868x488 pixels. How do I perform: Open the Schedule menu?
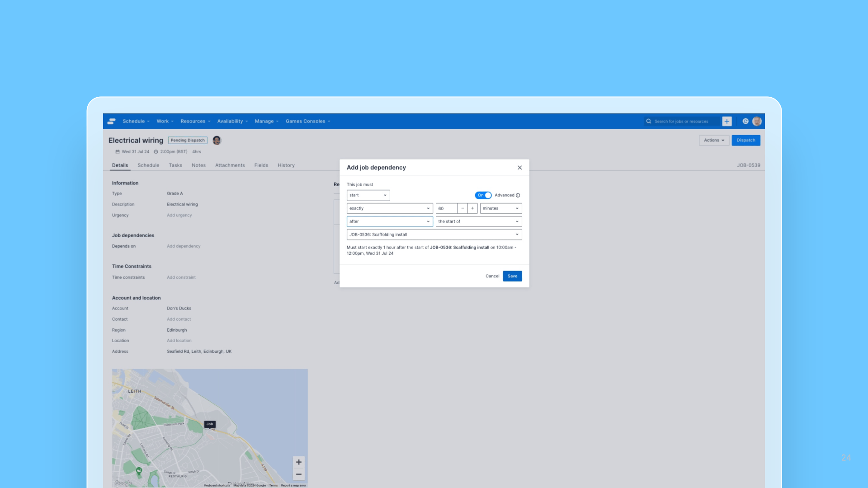(136, 121)
